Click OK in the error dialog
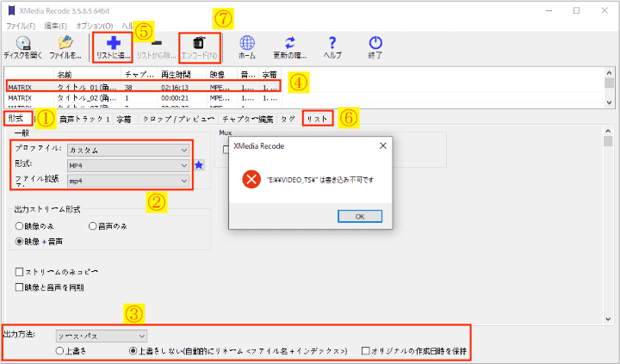Screen dimensions: 620x364 [360, 217]
